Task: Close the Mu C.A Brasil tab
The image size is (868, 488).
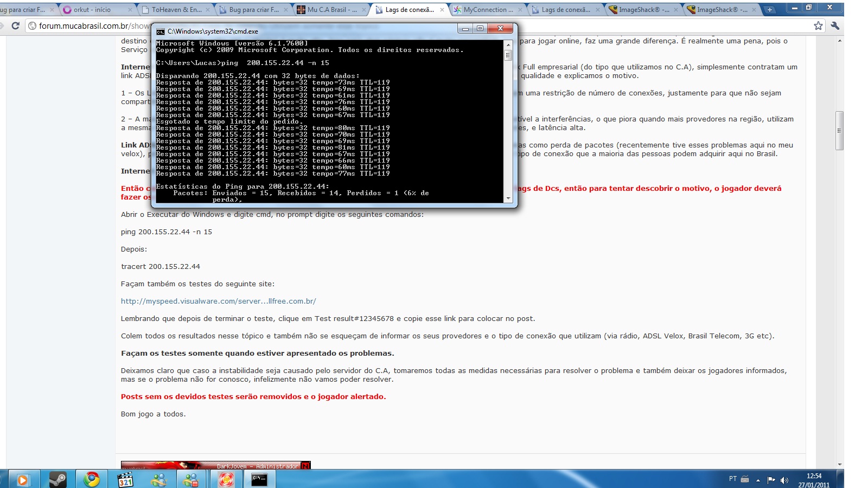Action: tap(363, 10)
